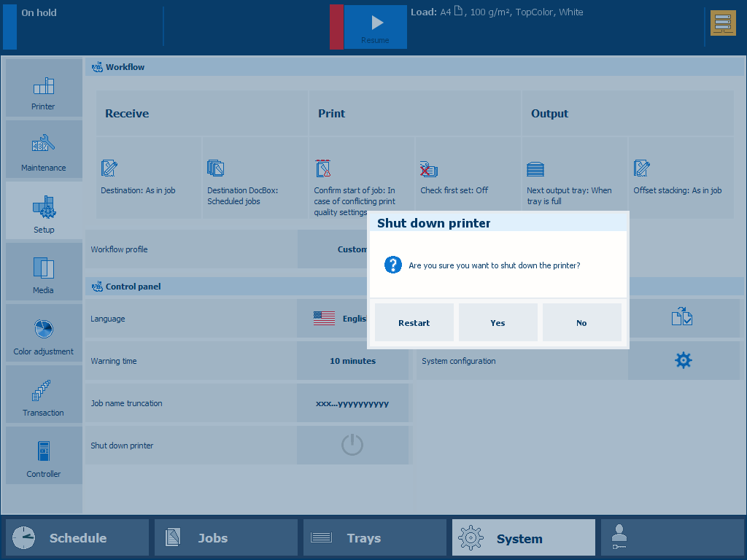The width and height of the screenshot is (747, 560).
Task: Change Job name truncation xxx...yyyyyyyyyy setting
Action: [352, 403]
